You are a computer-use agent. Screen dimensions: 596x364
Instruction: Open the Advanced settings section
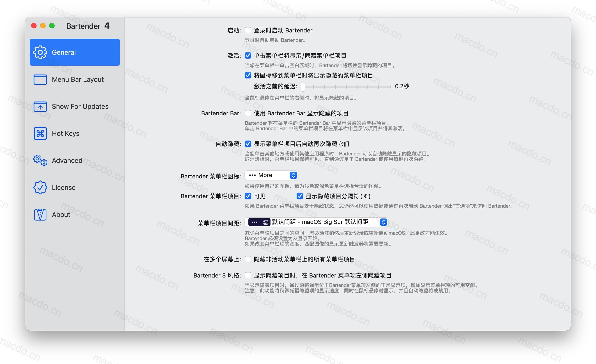tap(75, 160)
